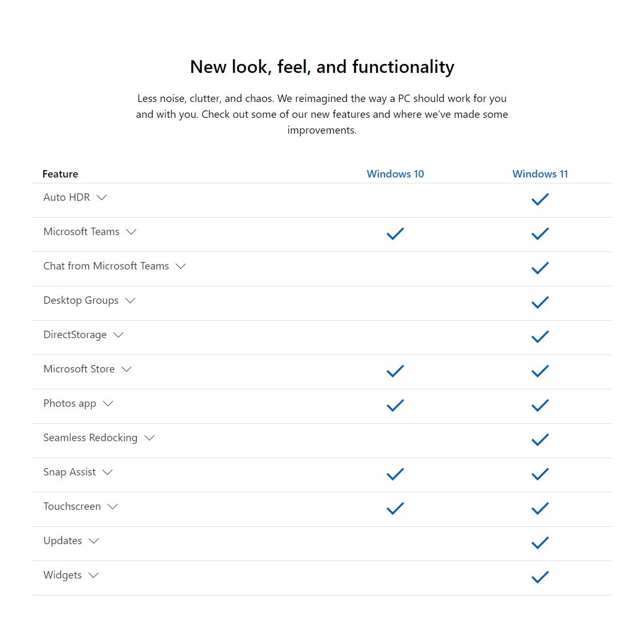The image size is (644, 644).
Task: Expand the Widgets feature row
Action: click(94, 575)
